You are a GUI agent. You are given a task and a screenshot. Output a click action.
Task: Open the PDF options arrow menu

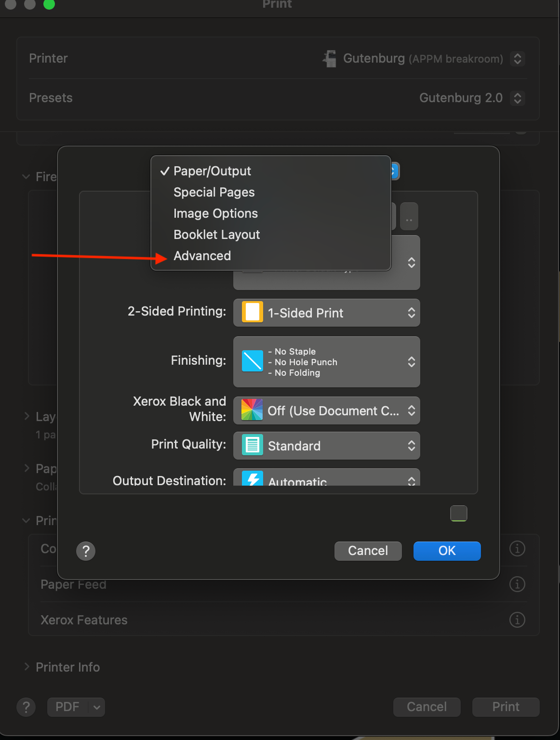click(96, 707)
